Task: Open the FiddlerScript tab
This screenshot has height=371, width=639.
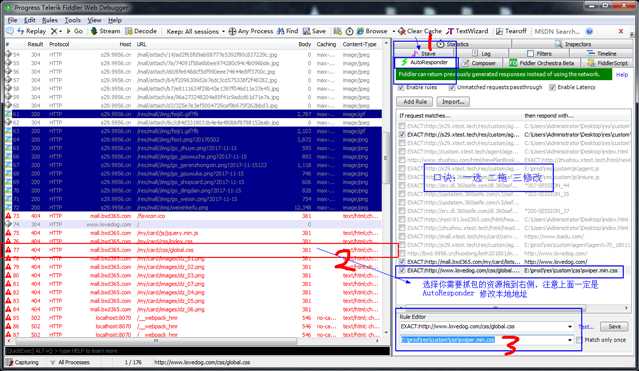Action: click(608, 63)
